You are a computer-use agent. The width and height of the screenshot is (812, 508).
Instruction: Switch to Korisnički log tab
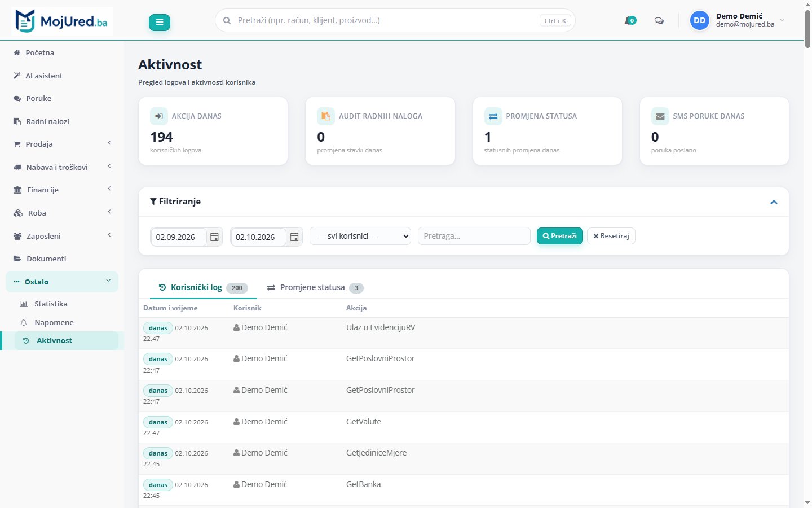pyautogui.click(x=203, y=287)
